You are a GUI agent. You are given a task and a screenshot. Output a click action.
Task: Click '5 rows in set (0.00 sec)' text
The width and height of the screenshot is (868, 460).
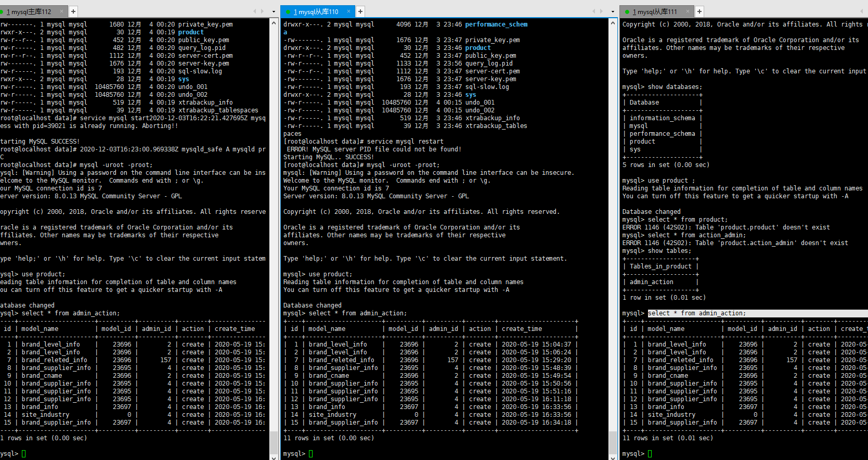pos(666,165)
